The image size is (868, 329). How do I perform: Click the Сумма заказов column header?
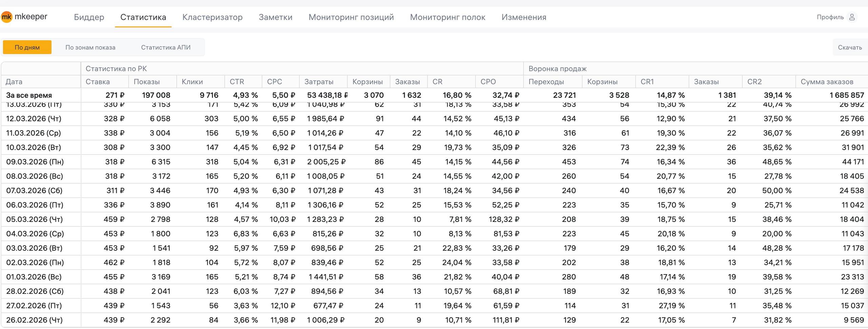click(827, 82)
